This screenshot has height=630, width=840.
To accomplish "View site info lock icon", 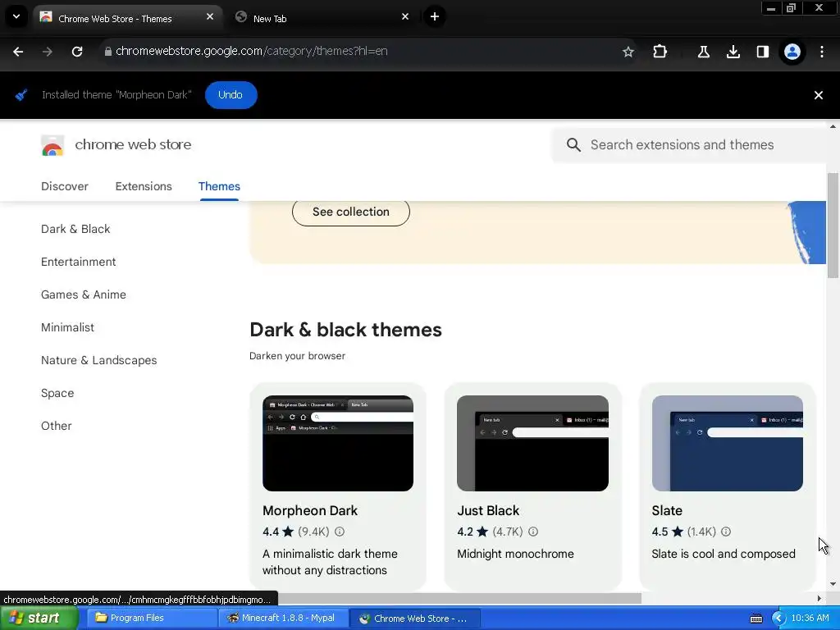I will click(108, 52).
